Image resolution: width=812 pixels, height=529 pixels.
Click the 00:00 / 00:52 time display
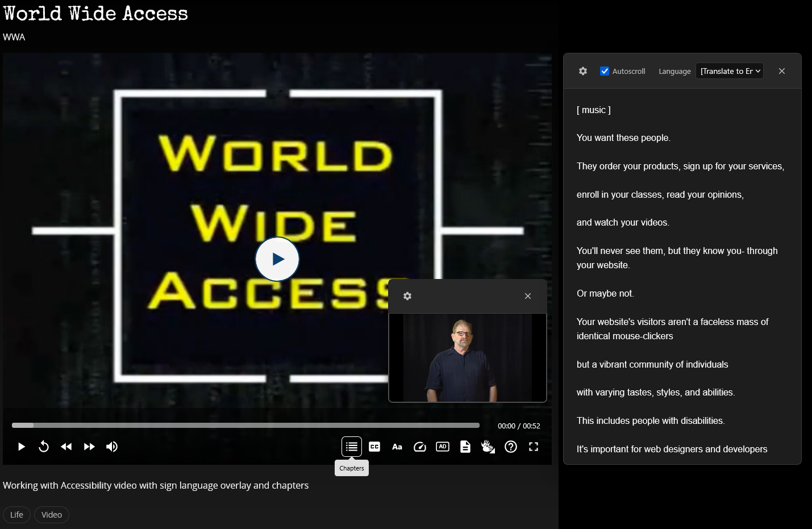(519, 426)
